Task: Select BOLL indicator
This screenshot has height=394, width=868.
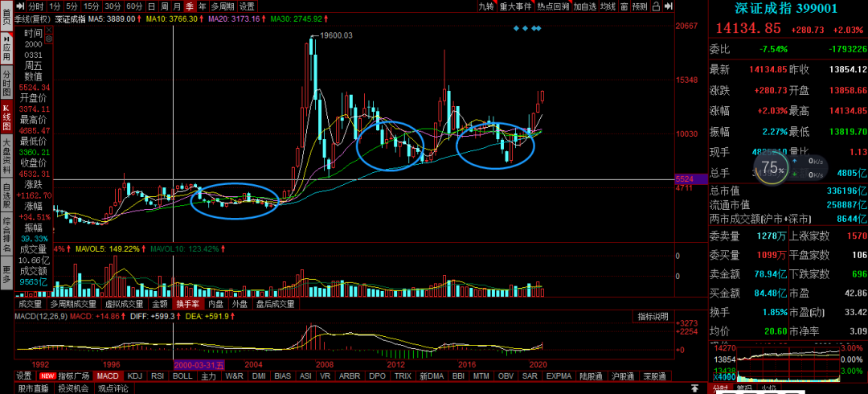Action: (182, 376)
